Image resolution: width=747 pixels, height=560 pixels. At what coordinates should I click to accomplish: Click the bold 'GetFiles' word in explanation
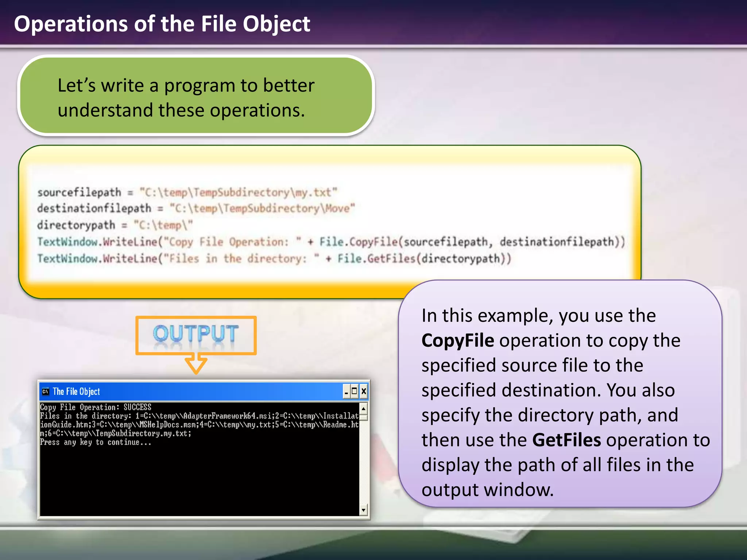coord(566,440)
